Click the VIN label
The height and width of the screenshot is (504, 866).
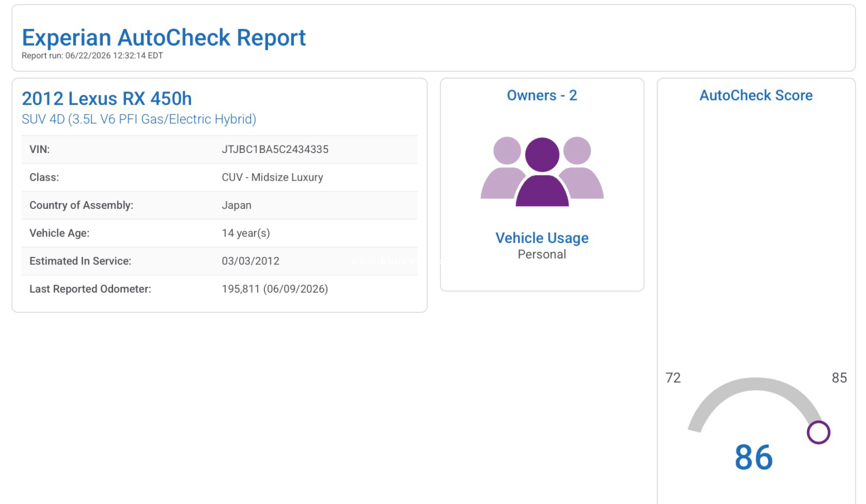(x=40, y=150)
